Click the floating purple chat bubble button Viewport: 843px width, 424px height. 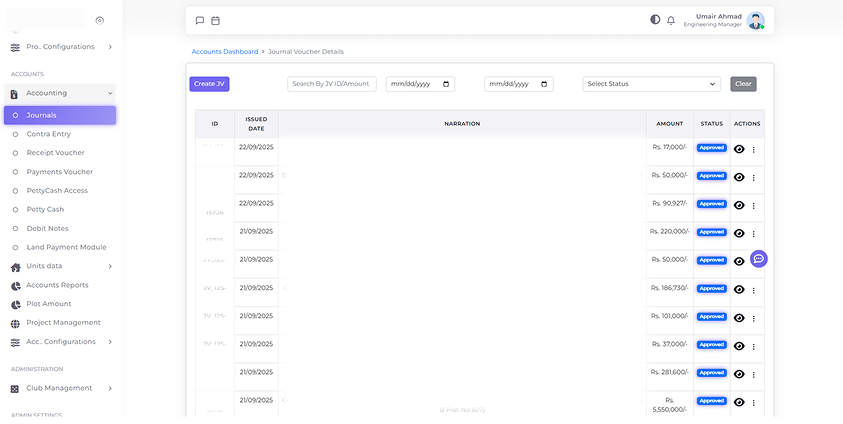pos(759,258)
